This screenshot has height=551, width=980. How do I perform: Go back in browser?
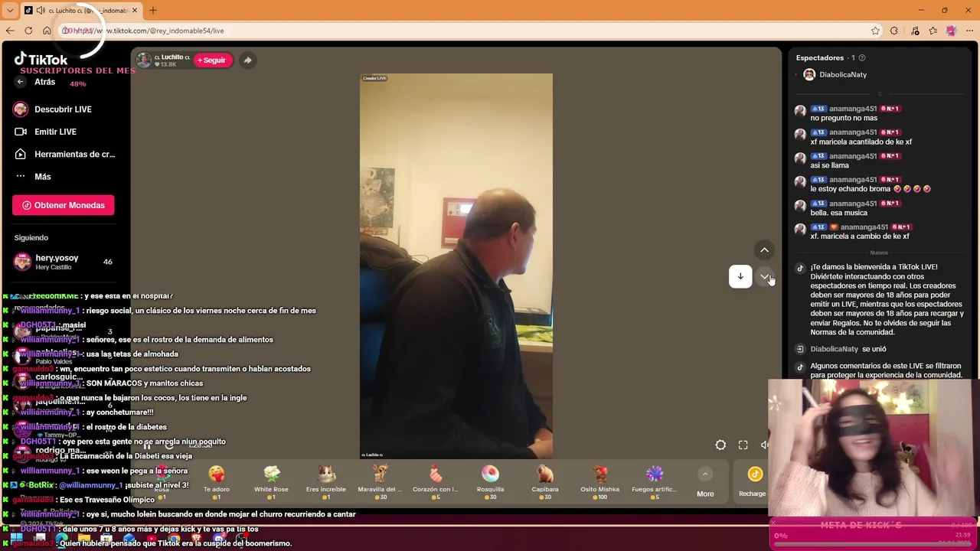coord(10,31)
